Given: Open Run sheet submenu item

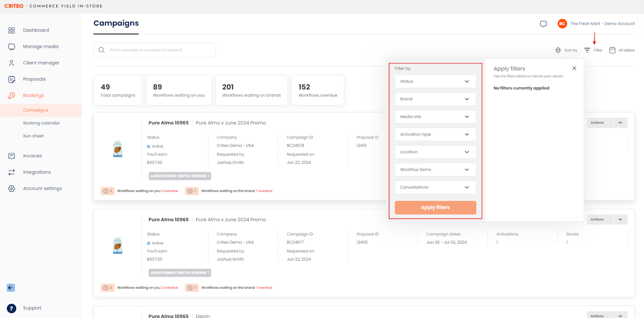Looking at the screenshot, I should click(33, 136).
